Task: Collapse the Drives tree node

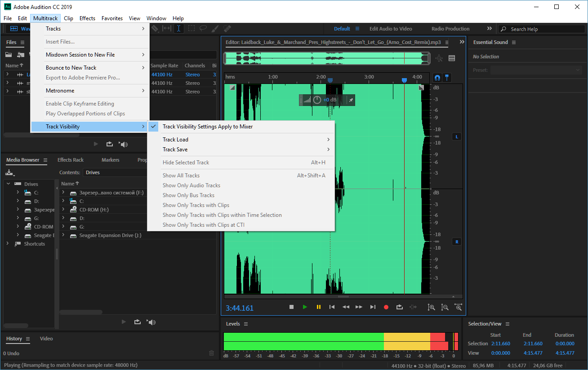Action: click(8, 184)
